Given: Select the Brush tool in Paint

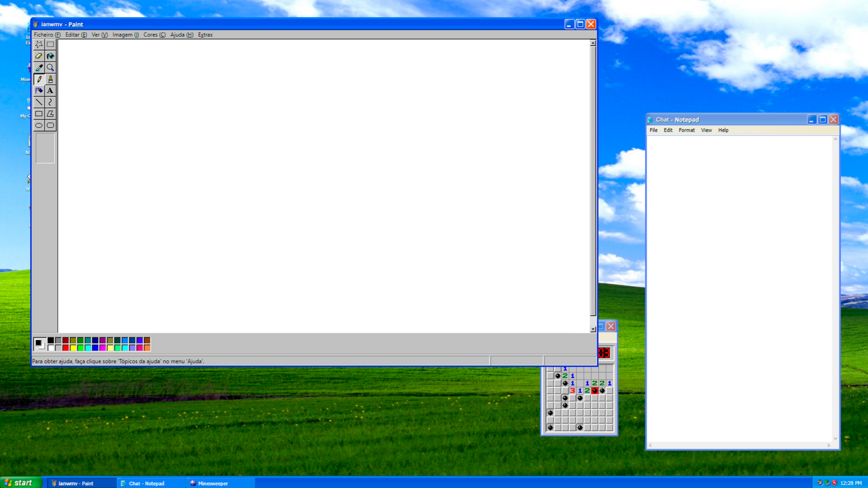Looking at the screenshot, I should point(50,79).
